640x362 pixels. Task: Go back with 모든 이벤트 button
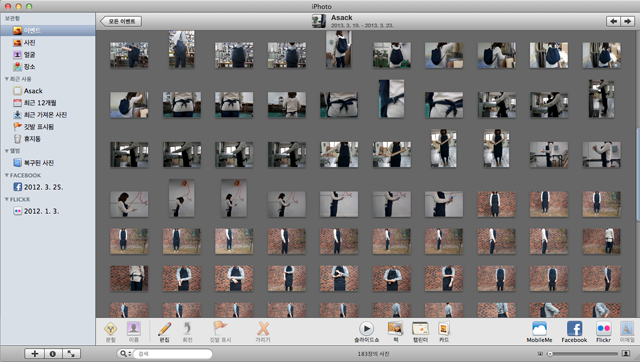point(121,21)
